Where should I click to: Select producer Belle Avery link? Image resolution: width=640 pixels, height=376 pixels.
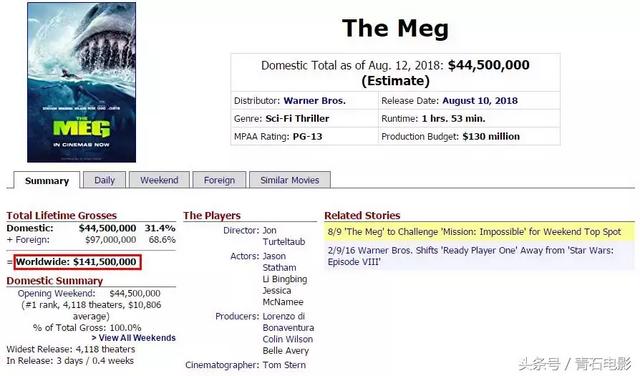pyautogui.click(x=286, y=351)
